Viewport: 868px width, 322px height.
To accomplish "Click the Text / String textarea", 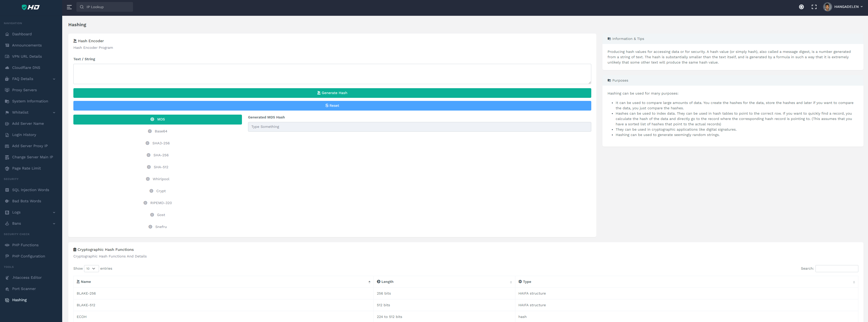I will [x=332, y=74].
